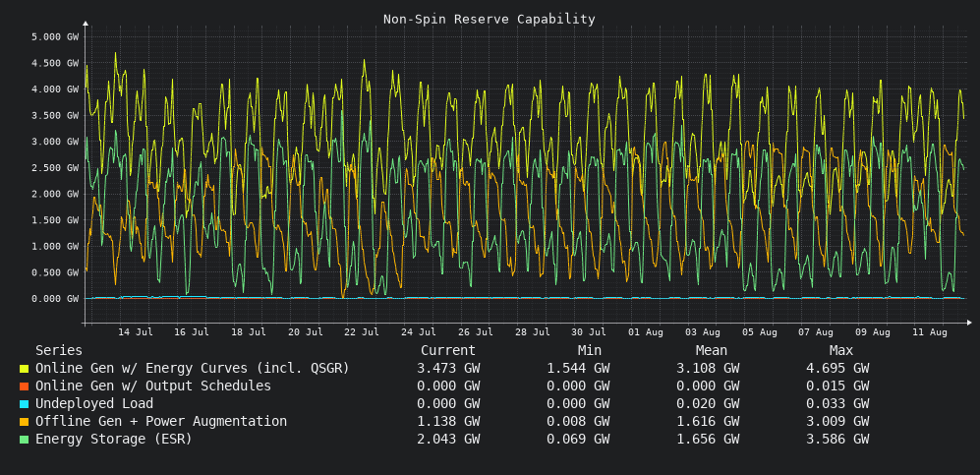Click the current value 3.473 GW
The image size is (980, 475).
coord(448,369)
